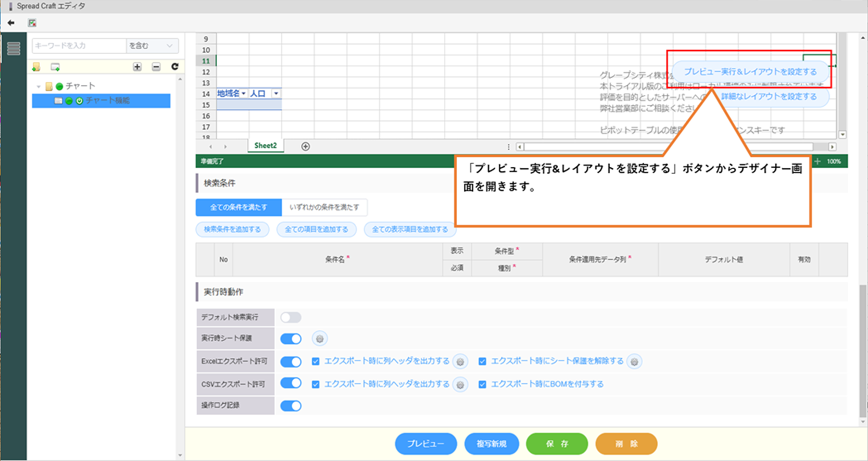Select the Sheet2 tab
868x461 pixels.
click(x=266, y=146)
